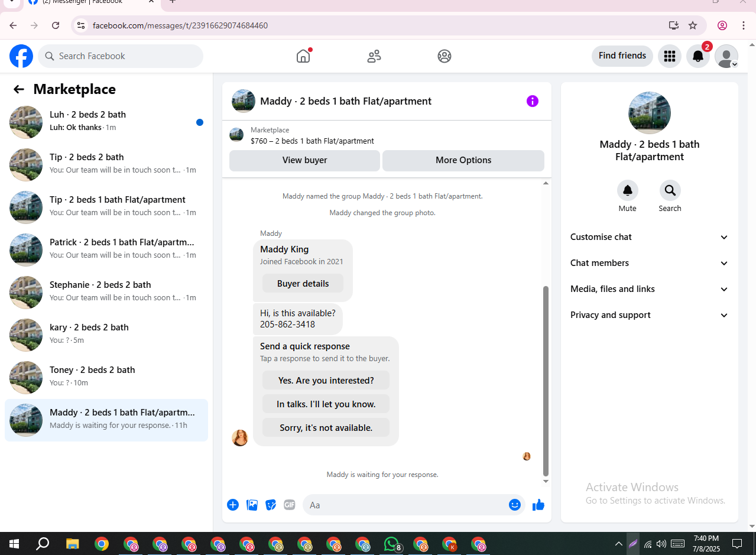Expand the Customise chat section

649,237
